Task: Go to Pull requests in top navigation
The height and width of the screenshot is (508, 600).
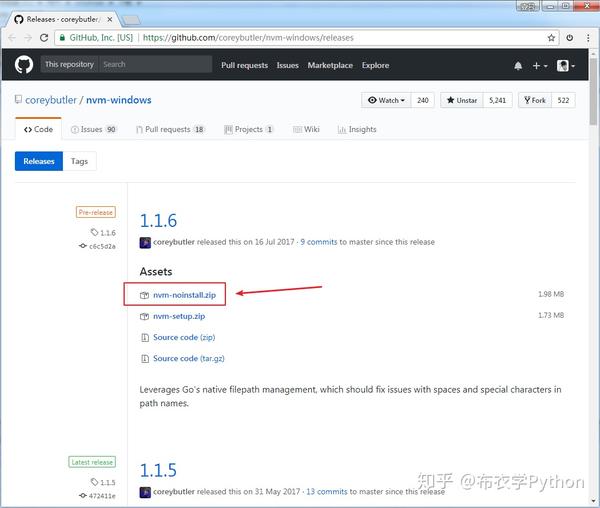Action: (245, 65)
